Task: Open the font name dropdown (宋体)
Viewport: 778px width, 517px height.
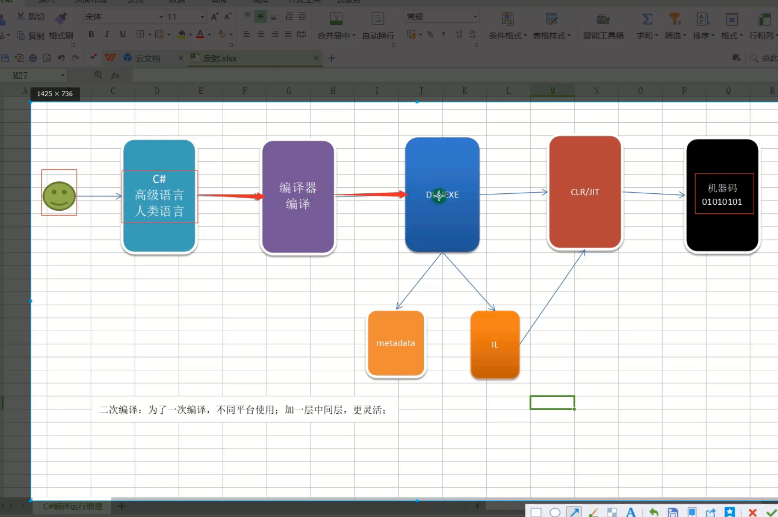Action: [x=159, y=17]
